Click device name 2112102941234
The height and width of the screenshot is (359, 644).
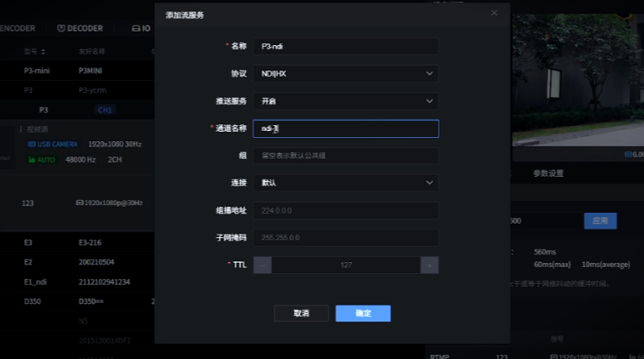pyautogui.click(x=104, y=282)
